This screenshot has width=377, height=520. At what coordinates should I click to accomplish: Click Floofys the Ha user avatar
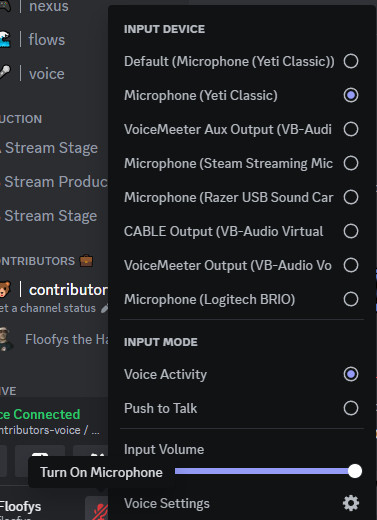coord(5,339)
